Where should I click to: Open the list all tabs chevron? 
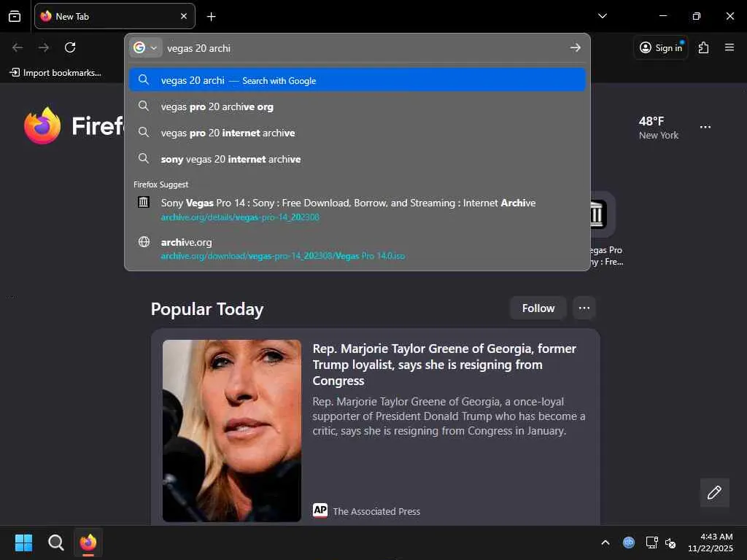[602, 16]
